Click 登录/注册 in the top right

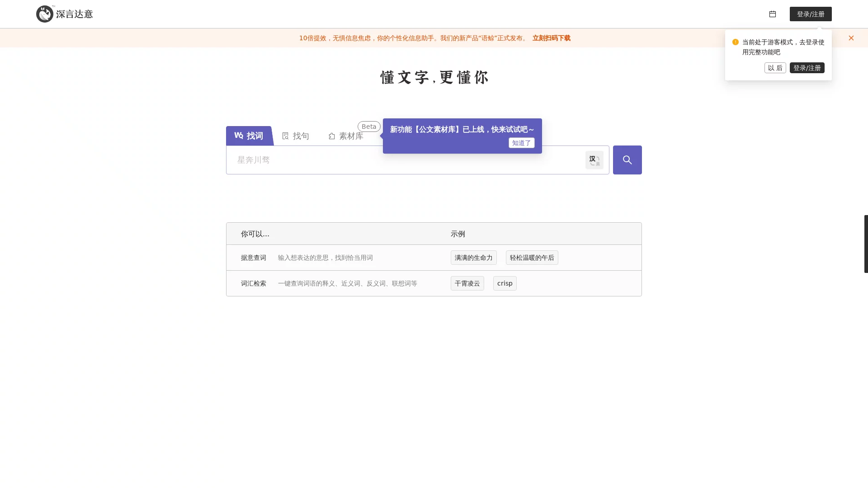[x=810, y=14]
